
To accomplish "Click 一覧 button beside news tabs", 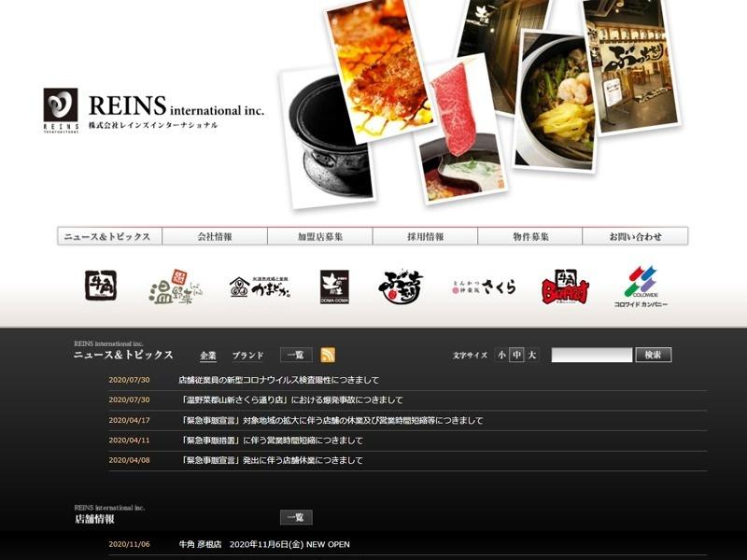I will (x=296, y=355).
